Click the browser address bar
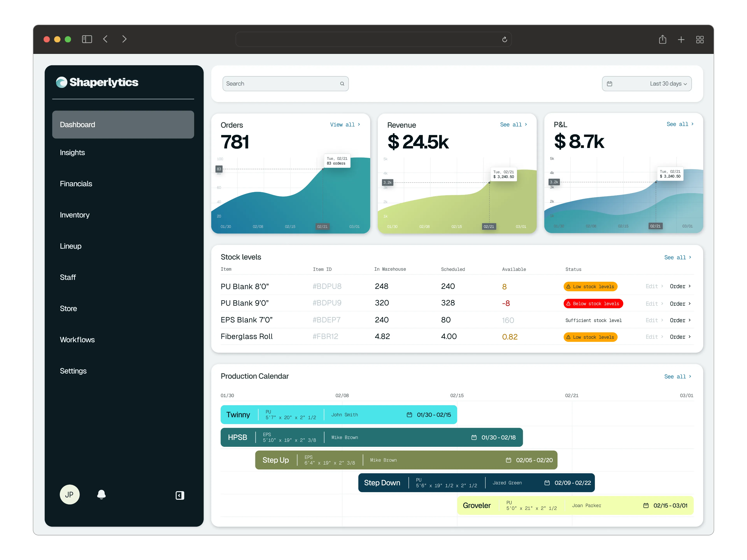Viewport: 747px width, 560px height. pyautogui.click(x=373, y=39)
